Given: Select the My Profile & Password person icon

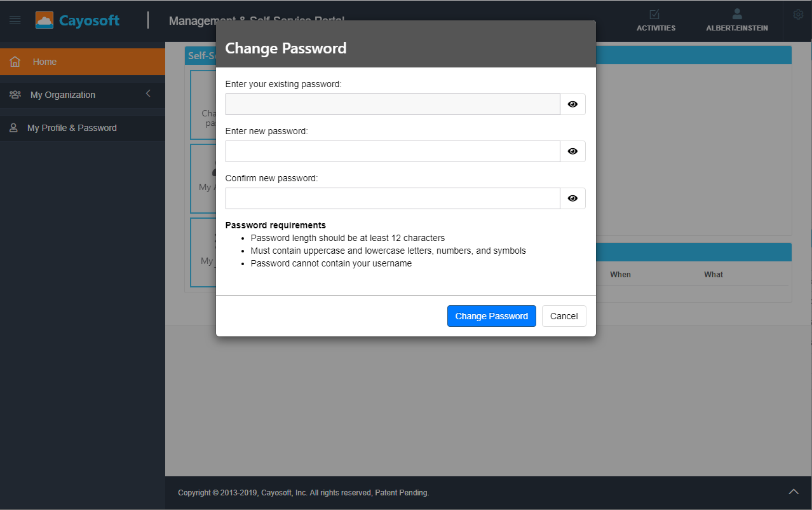Looking at the screenshot, I should [x=13, y=127].
